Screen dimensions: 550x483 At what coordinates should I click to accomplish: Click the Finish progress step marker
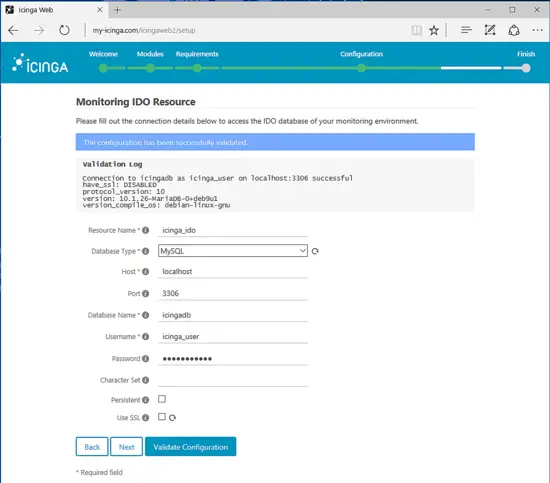click(x=526, y=68)
